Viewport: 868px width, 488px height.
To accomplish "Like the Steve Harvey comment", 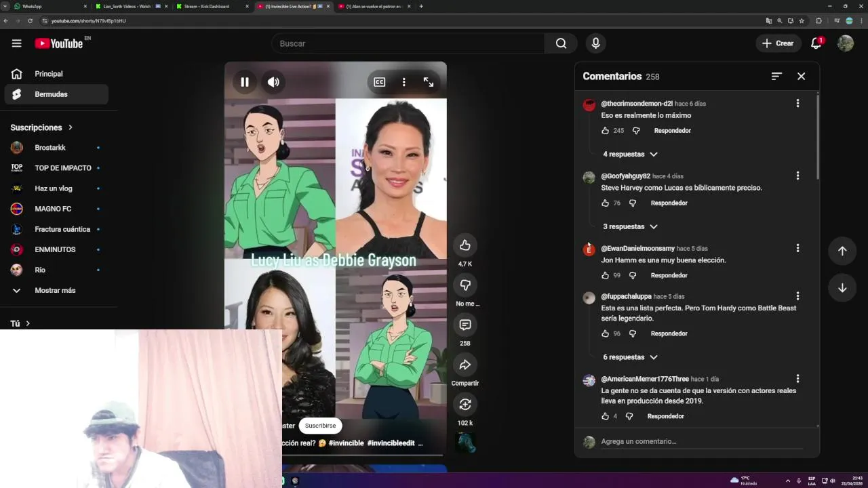I will (606, 203).
